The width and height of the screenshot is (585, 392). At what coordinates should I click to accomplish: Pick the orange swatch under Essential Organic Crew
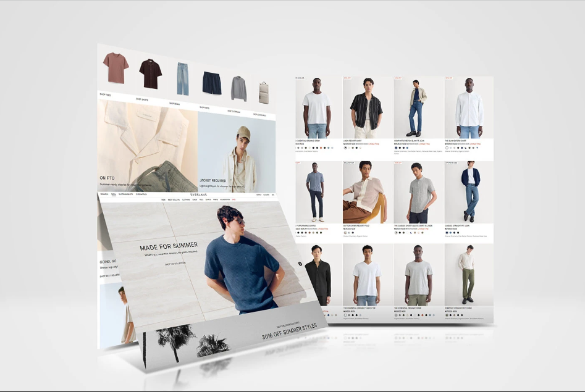pyautogui.click(x=321, y=148)
